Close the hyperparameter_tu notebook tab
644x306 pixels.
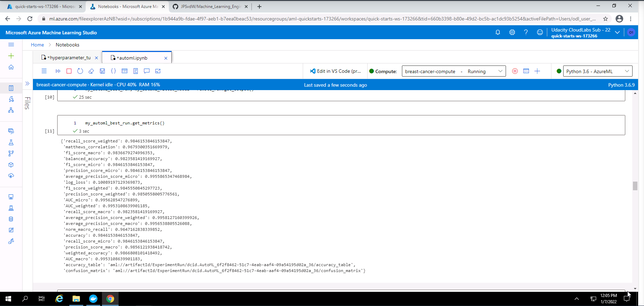(96, 58)
